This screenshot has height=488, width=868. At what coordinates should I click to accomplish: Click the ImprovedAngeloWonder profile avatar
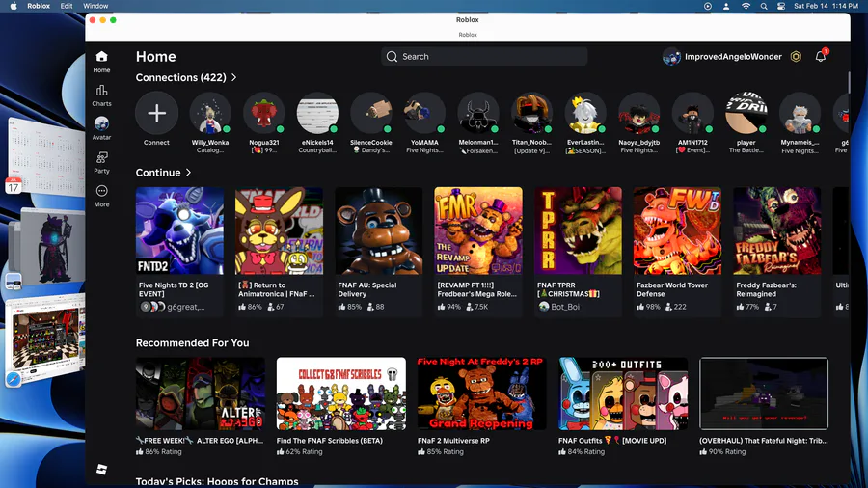[x=671, y=57]
